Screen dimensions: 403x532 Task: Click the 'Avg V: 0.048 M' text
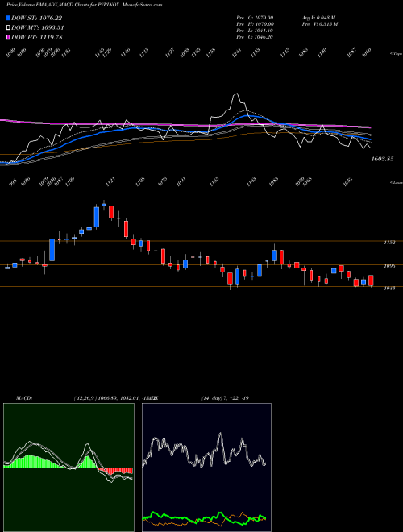318,18
